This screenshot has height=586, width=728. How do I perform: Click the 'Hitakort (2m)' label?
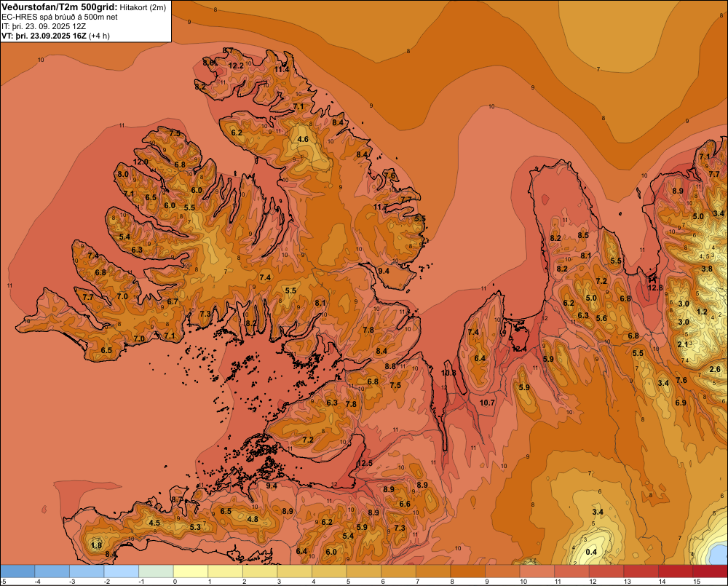point(143,7)
